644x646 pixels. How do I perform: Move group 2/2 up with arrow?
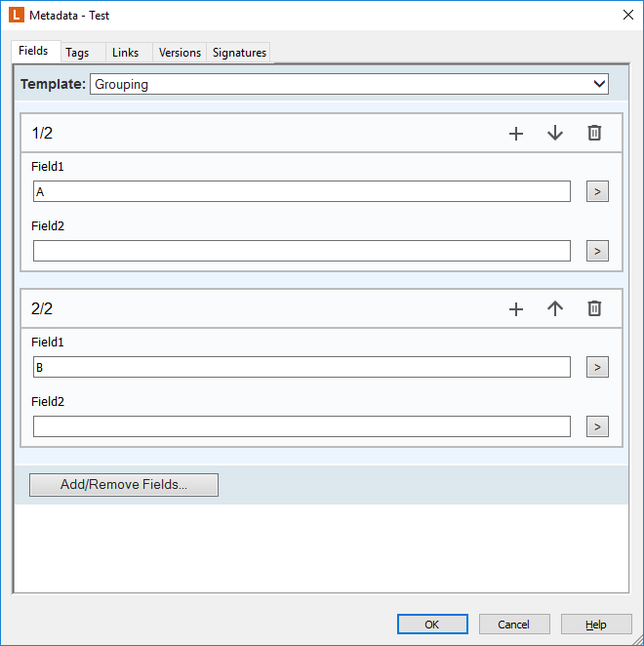(x=555, y=308)
